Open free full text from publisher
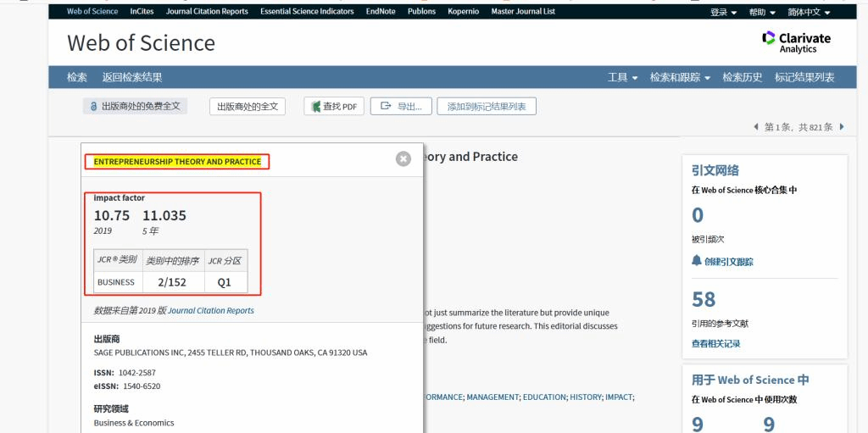This screenshot has height=433, width=868. click(135, 106)
